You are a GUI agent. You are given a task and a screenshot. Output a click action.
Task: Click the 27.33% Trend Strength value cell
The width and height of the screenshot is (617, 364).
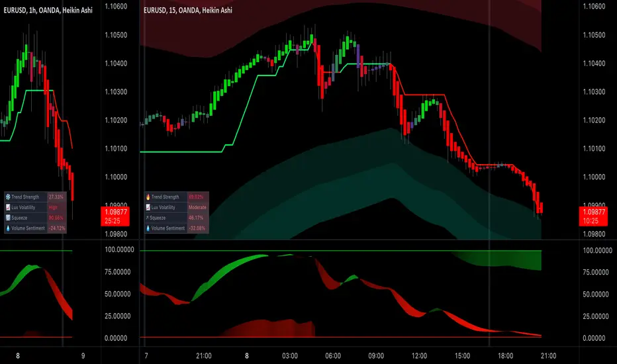coord(56,197)
